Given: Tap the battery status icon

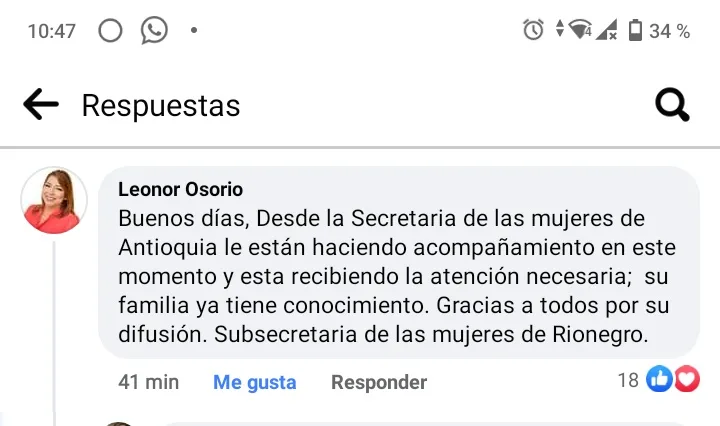Looking at the screenshot, I should [635, 30].
